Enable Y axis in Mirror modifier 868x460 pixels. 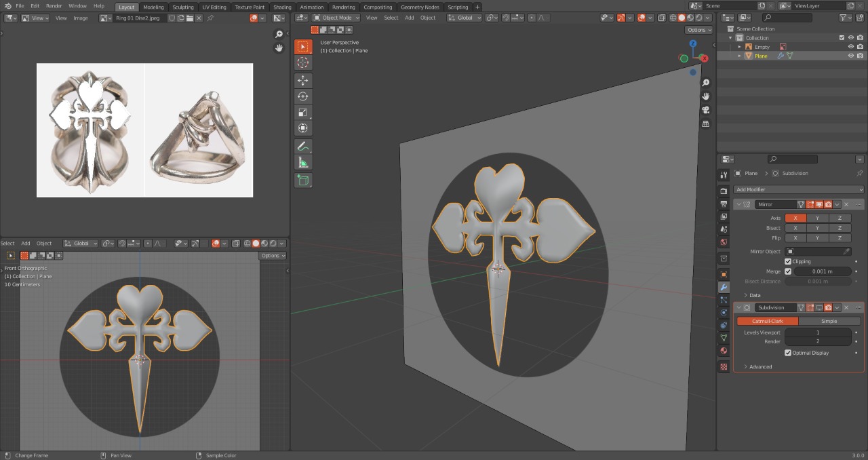coord(817,218)
